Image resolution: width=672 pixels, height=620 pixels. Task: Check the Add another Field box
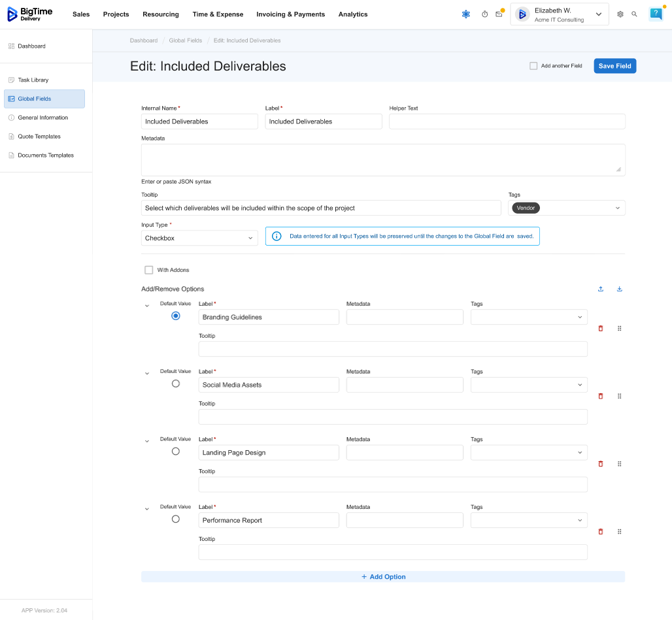(533, 66)
